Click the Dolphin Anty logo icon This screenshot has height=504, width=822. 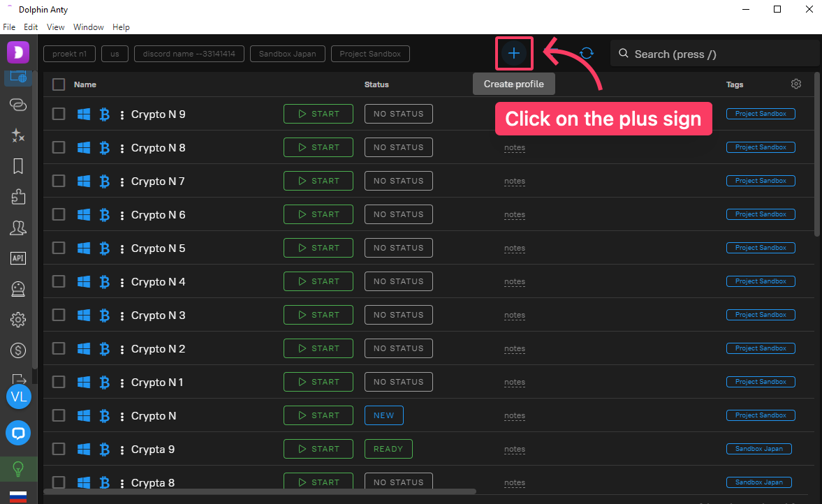(18, 52)
